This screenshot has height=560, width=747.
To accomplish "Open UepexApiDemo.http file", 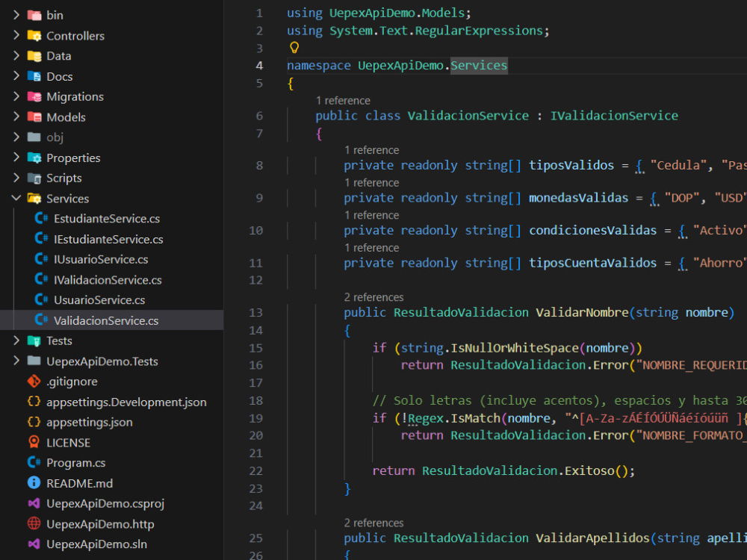I will coord(100,524).
